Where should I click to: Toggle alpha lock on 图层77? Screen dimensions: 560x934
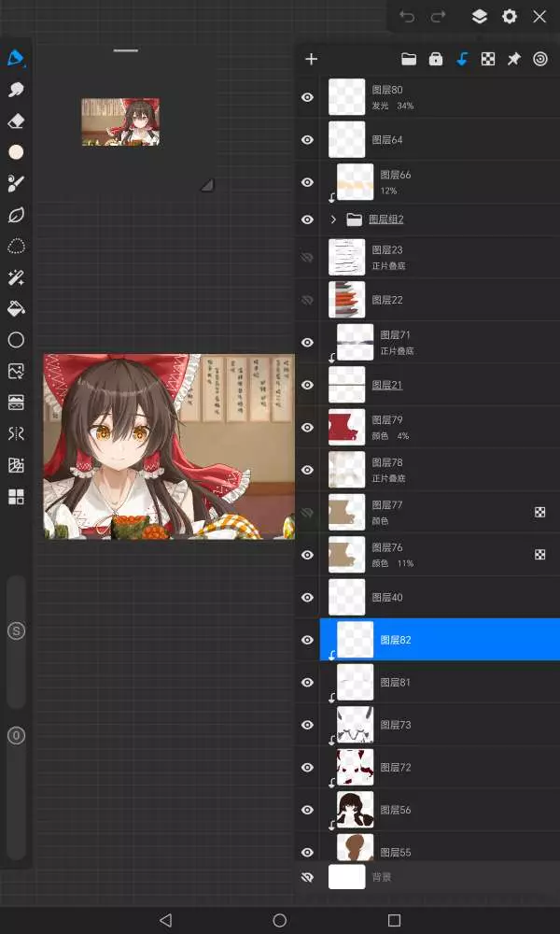click(539, 512)
